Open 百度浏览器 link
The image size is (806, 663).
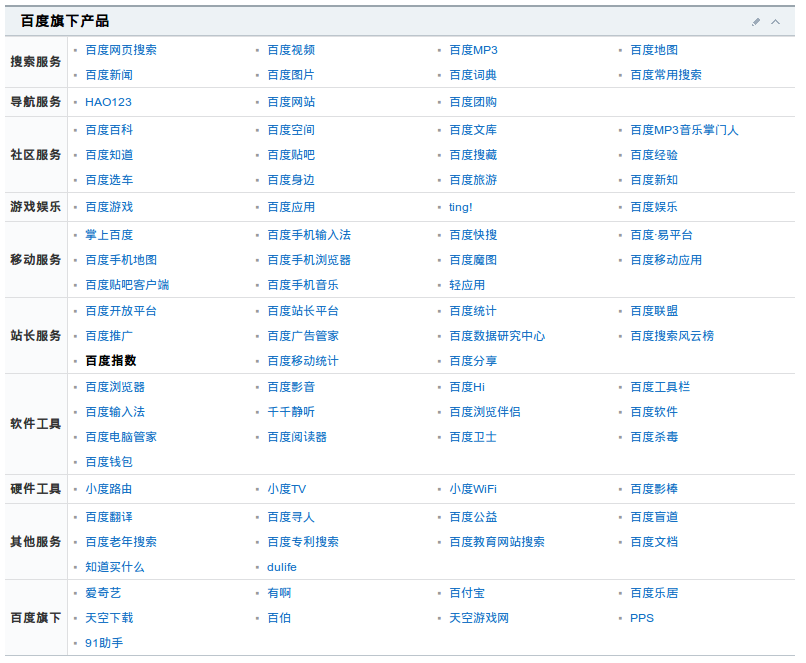point(115,387)
